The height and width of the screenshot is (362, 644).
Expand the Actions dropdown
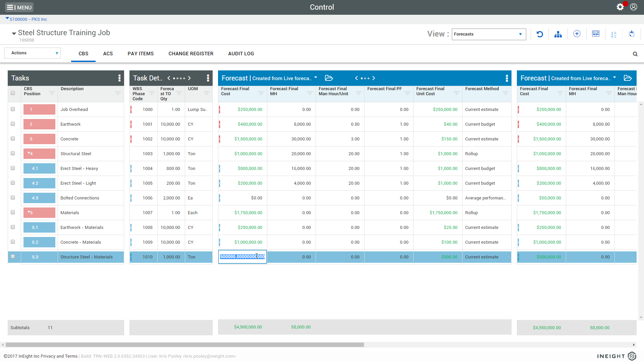(33, 53)
